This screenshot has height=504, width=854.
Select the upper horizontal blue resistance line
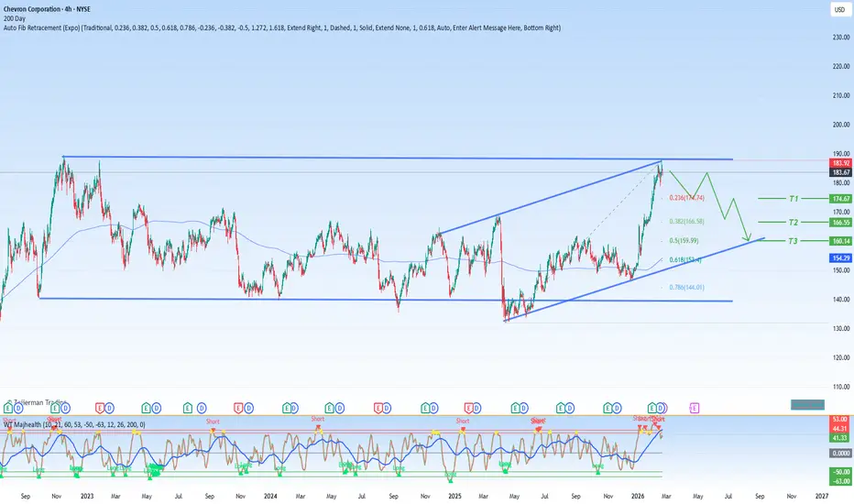(398, 158)
